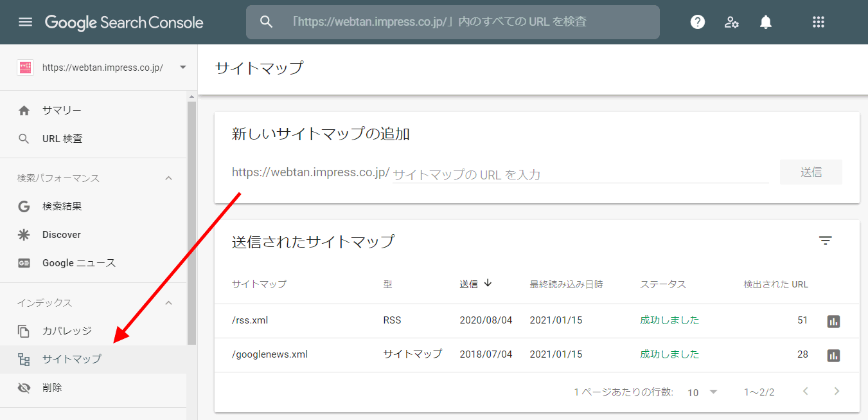The width and height of the screenshot is (868, 420).
Task: Click the サイトマップ type cell for /googlenews.xml
Action: coord(412,354)
